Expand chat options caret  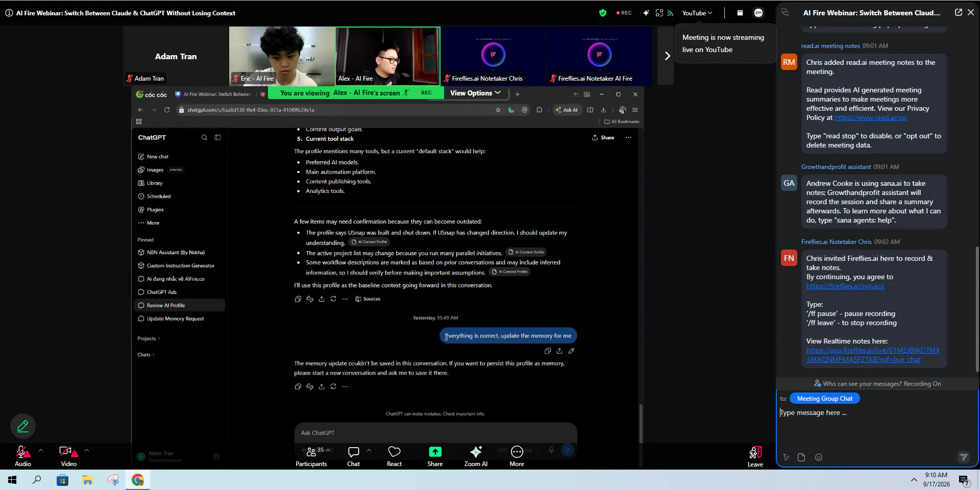(369, 450)
